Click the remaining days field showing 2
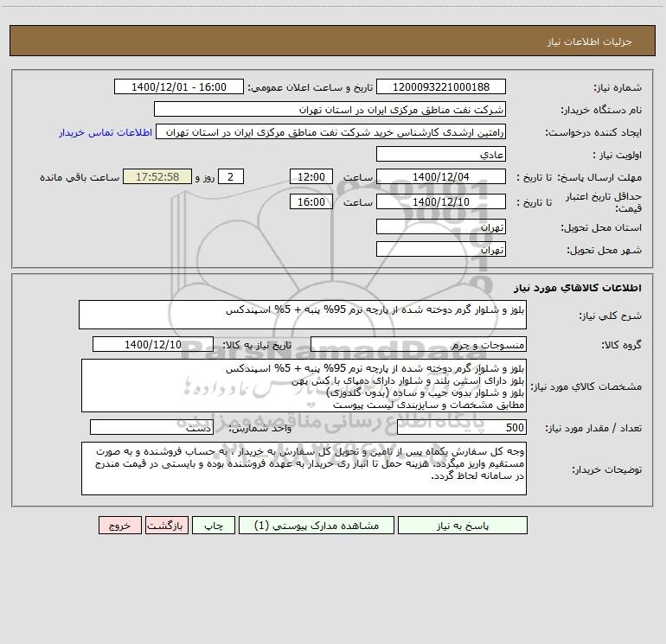This screenshot has width=666, height=644. click(x=231, y=176)
